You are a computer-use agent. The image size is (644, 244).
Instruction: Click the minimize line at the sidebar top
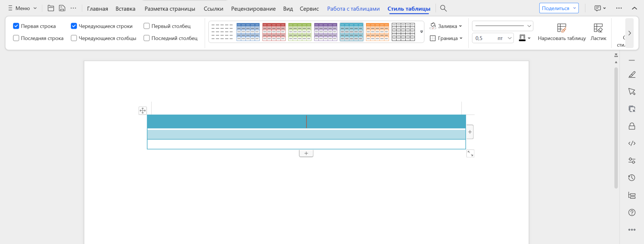(x=632, y=60)
